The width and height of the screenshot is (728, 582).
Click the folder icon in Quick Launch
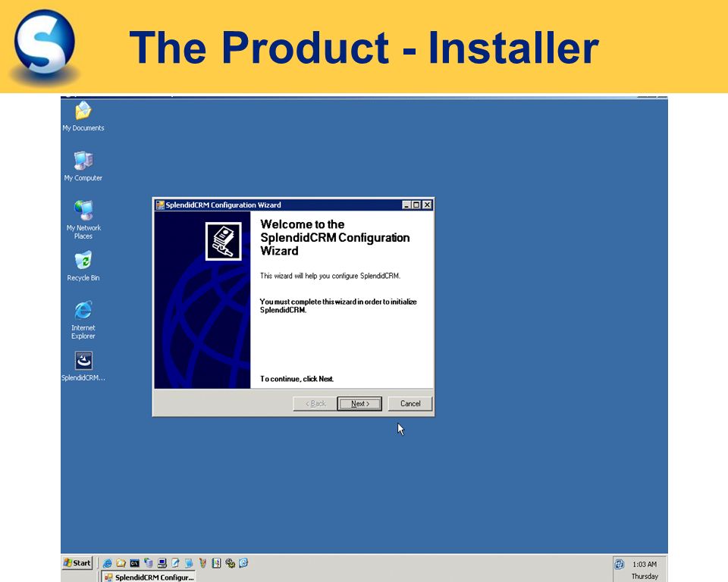pos(121,563)
